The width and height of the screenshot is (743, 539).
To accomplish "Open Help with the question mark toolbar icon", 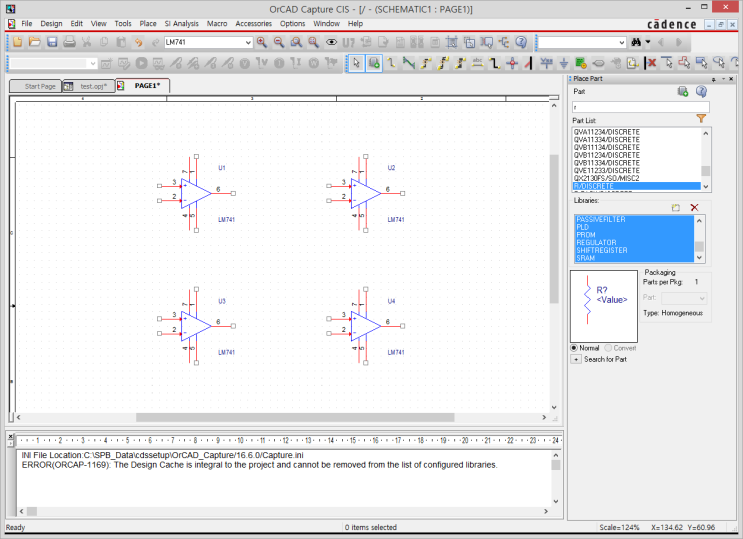I will click(521, 42).
